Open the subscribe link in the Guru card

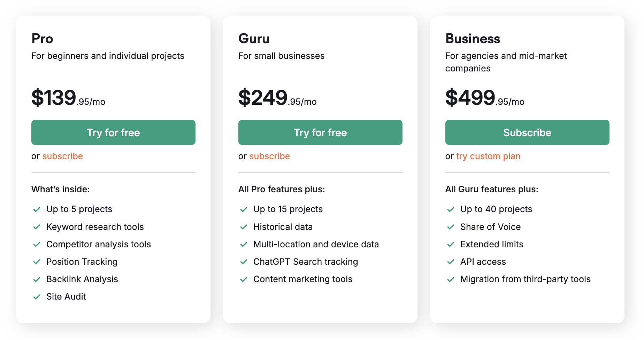tap(269, 156)
